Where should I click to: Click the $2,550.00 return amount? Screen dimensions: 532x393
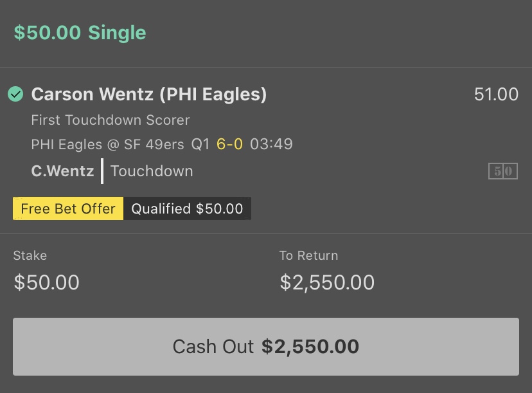(327, 282)
